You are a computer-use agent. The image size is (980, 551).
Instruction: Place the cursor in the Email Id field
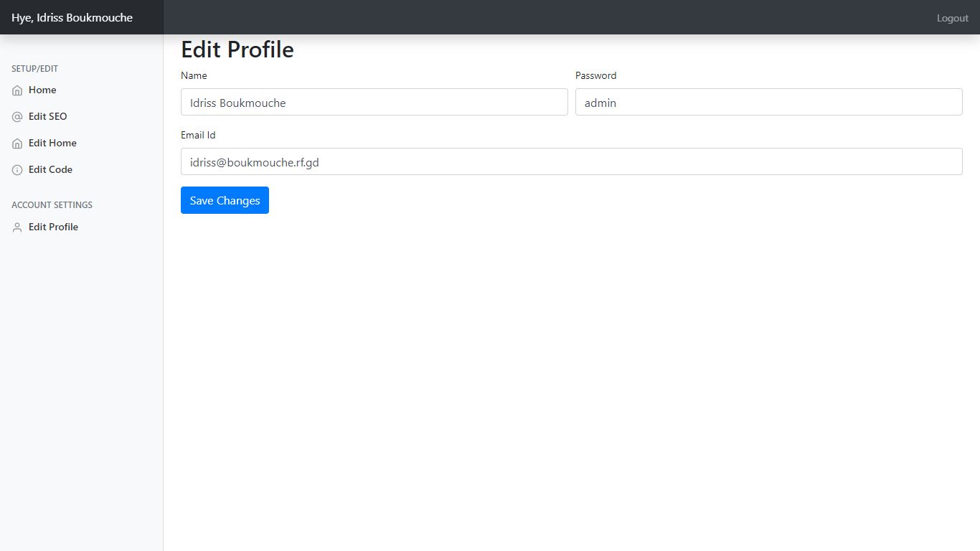point(571,161)
